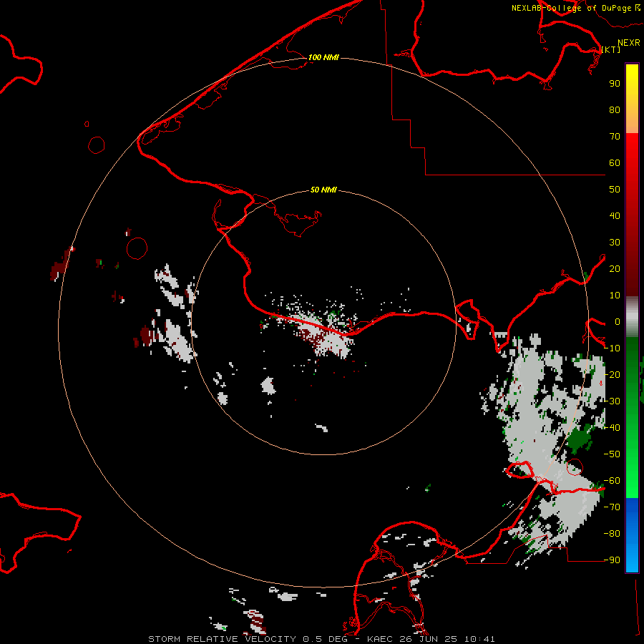Click the STORM RELATIVE VELOCITY caption text
This screenshot has width=644, height=644.
[x=223, y=639]
